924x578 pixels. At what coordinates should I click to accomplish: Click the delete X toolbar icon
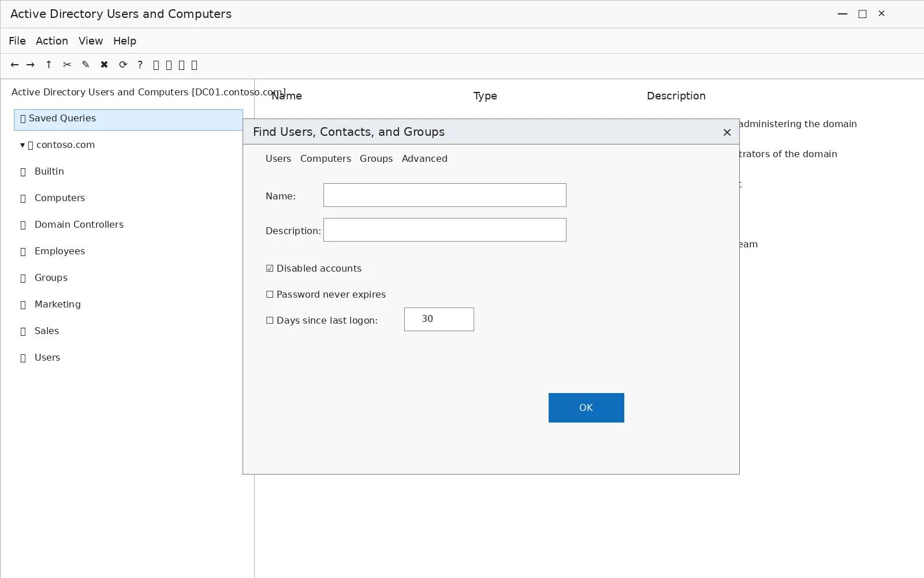point(104,65)
